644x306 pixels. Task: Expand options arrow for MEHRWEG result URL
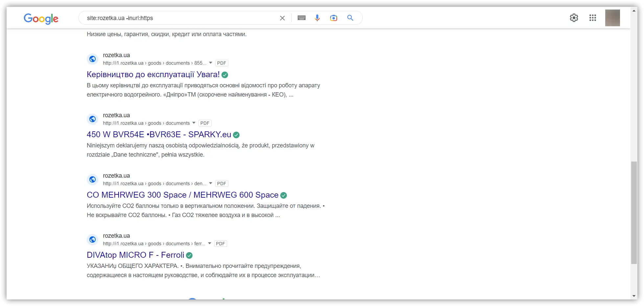click(x=211, y=183)
